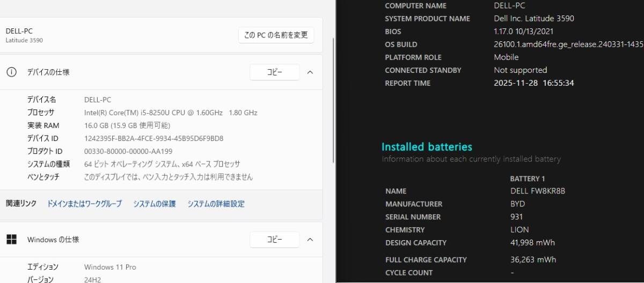Screen dimensions: 644x283
Task: Select the Windows 11 Pro edition value
Action: pos(110,267)
